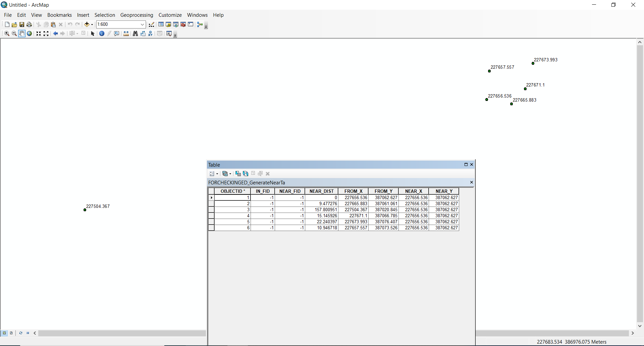The width and height of the screenshot is (644, 346).
Task: Go back to previous extent
Action: tap(55, 34)
